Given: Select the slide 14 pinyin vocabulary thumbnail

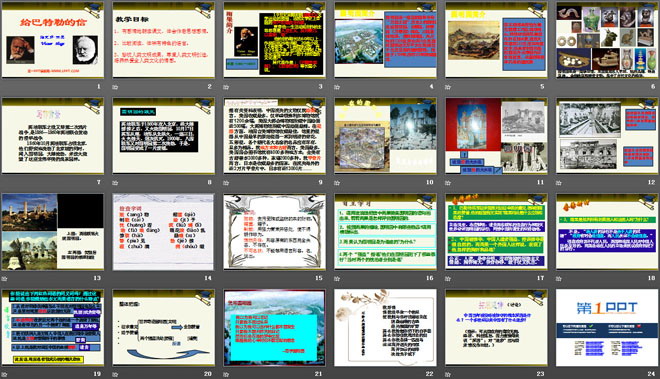Looking at the screenshot, I should (x=164, y=232).
